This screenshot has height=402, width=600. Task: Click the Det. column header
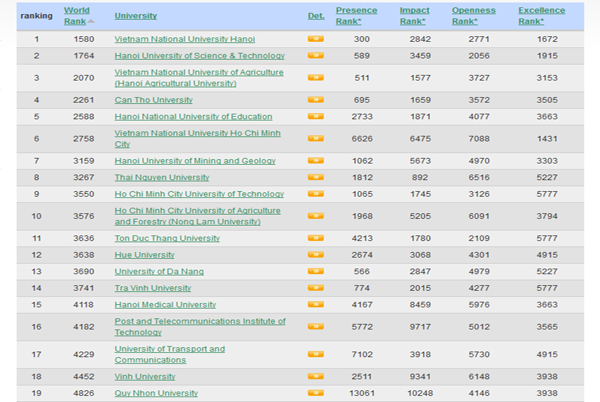(315, 16)
